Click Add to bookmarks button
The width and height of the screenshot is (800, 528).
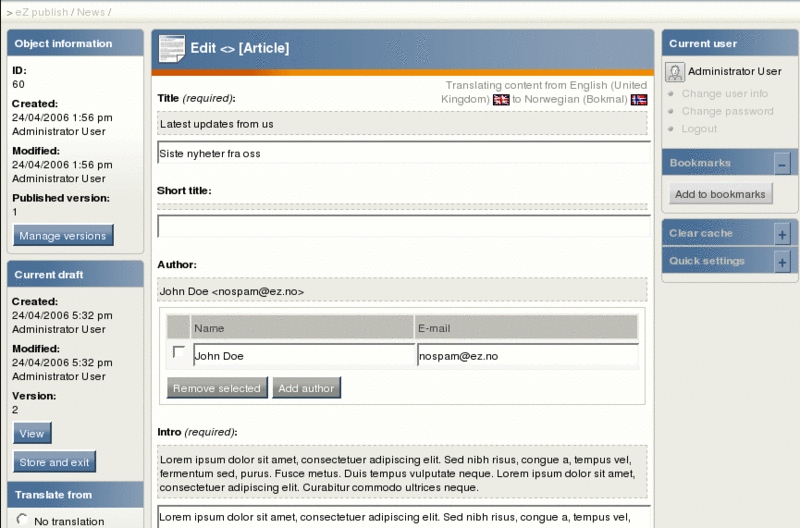tap(720, 194)
